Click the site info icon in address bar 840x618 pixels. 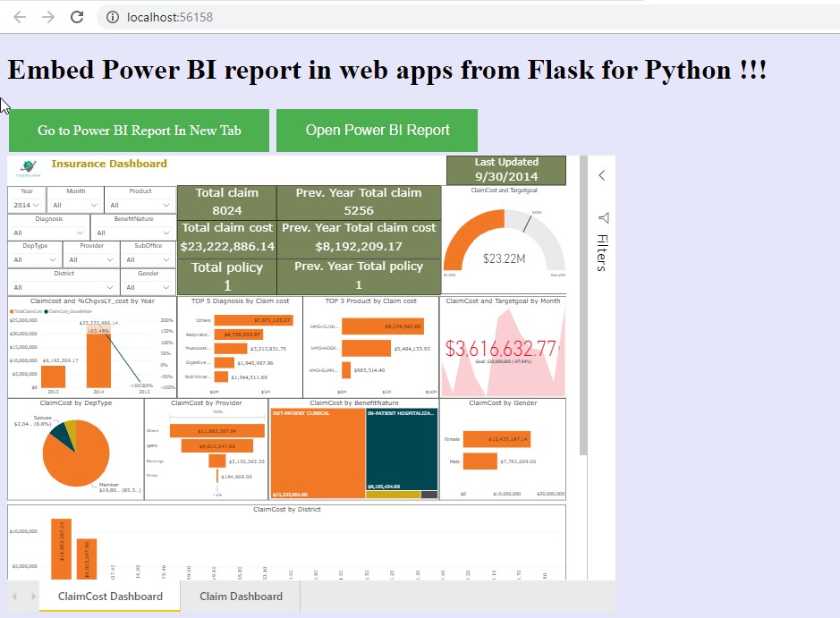(x=113, y=17)
